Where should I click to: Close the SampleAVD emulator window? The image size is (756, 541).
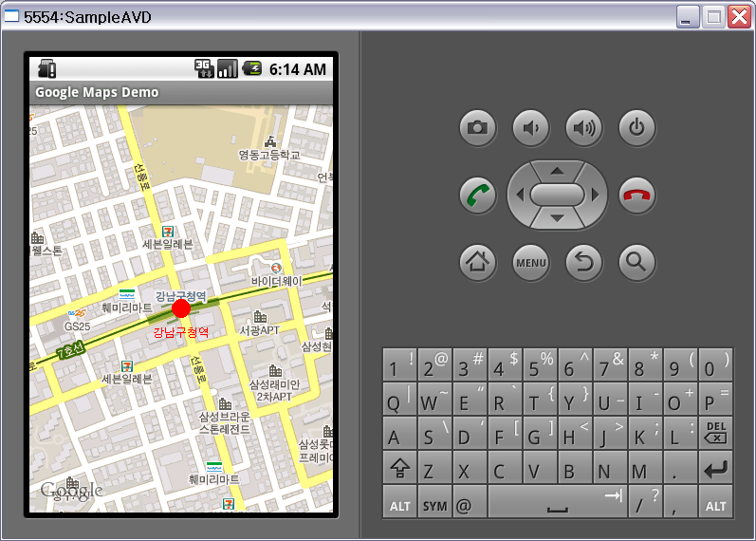[739, 17]
